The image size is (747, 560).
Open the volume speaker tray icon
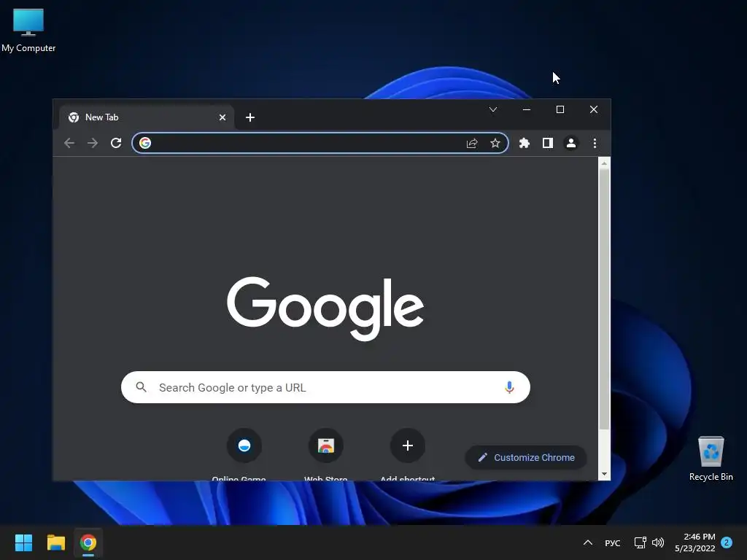pos(658,542)
